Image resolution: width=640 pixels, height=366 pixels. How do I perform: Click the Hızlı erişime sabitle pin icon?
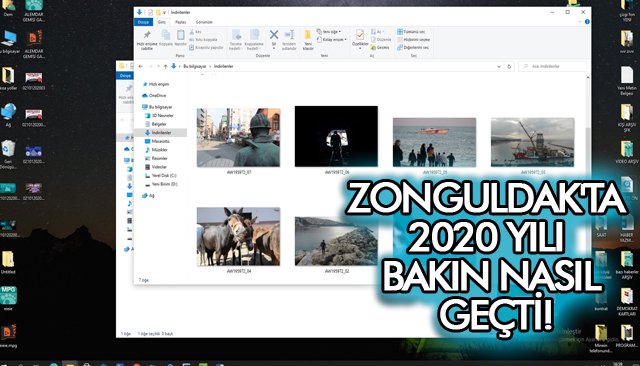pos(147,35)
